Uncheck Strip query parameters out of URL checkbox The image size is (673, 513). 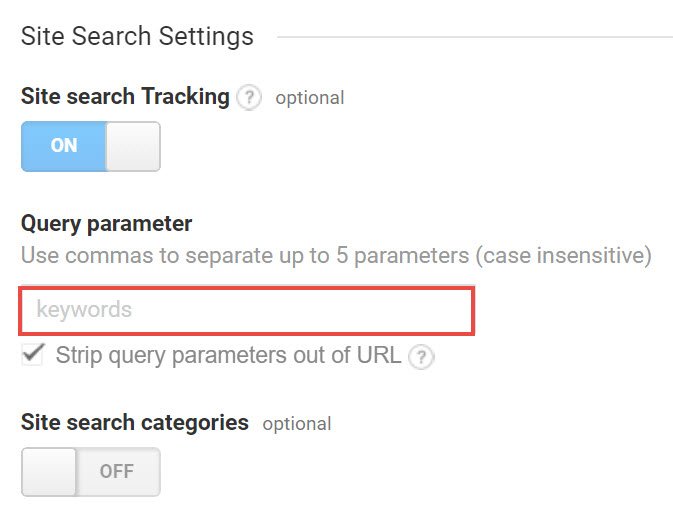[34, 355]
